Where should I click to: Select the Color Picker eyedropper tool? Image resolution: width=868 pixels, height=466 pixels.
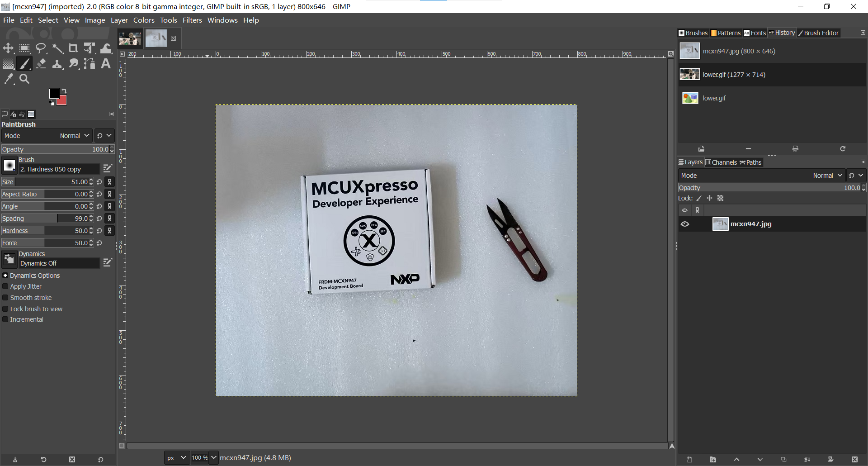[9, 79]
